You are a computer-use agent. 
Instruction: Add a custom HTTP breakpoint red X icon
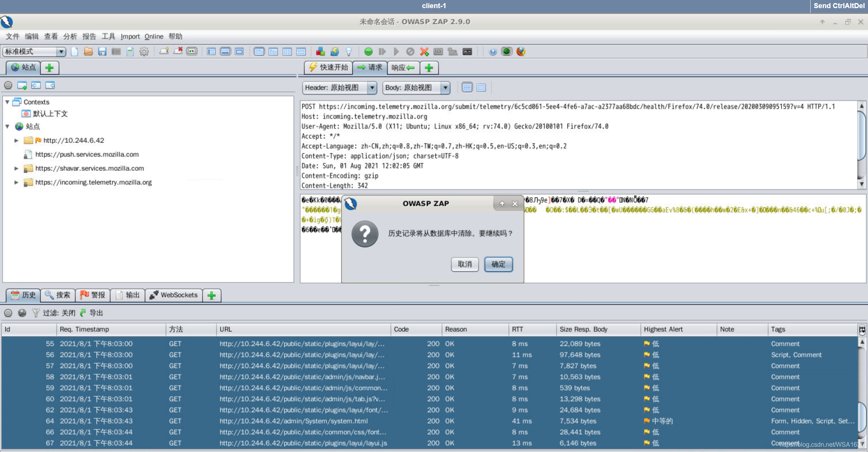click(424, 52)
